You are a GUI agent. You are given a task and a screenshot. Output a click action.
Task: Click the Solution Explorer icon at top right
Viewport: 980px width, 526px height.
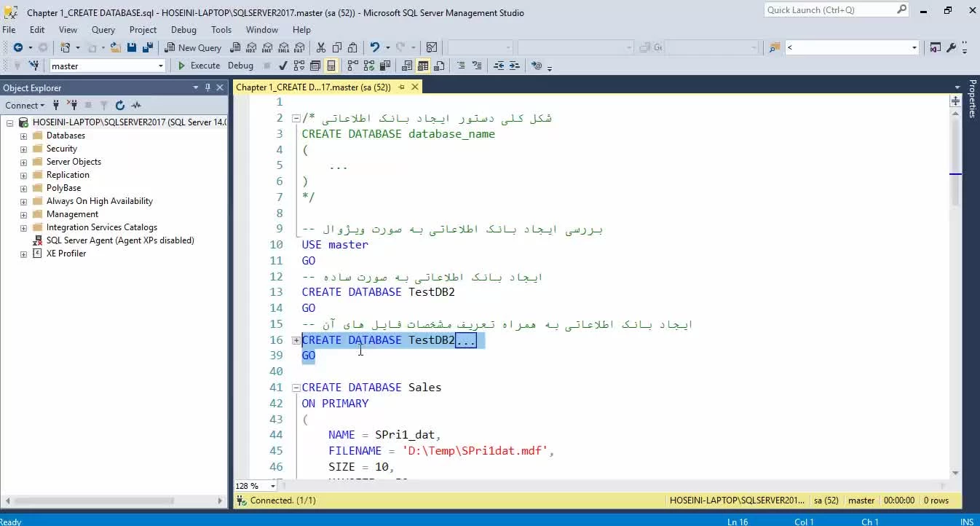pyautogui.click(x=936, y=47)
